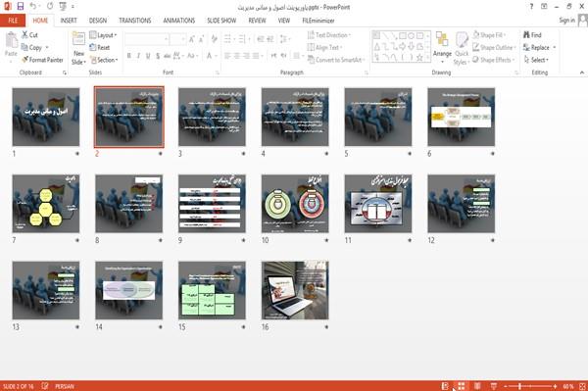Open the FILEminimizer tab

[318, 21]
